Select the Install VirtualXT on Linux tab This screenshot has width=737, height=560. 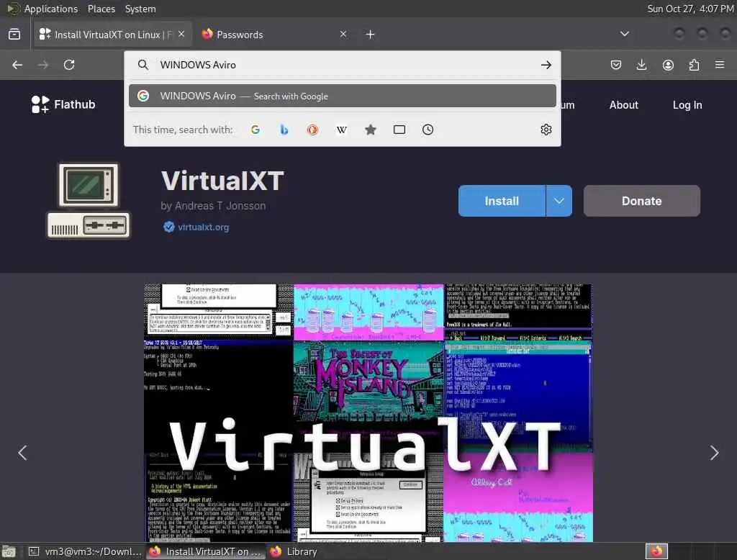[x=113, y=35]
